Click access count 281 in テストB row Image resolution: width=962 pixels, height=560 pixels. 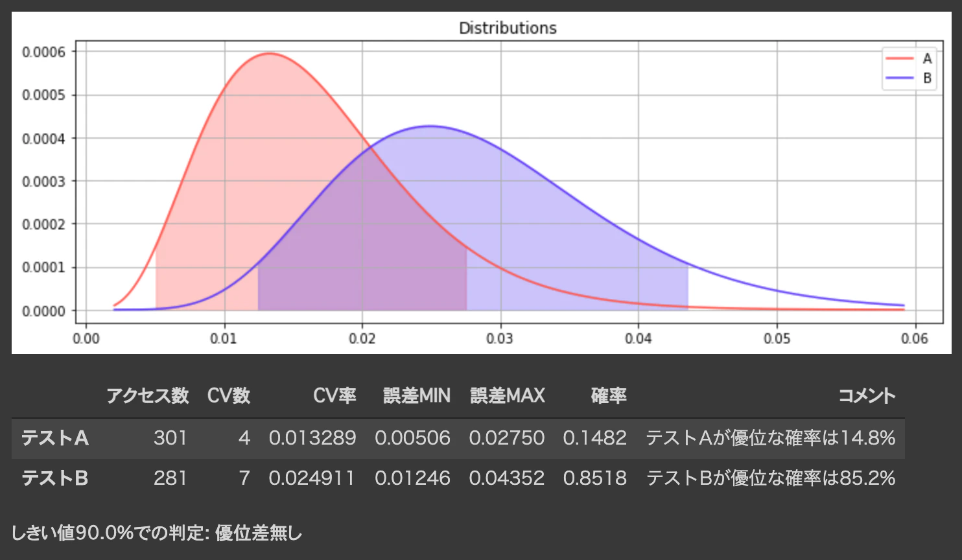[x=170, y=478]
